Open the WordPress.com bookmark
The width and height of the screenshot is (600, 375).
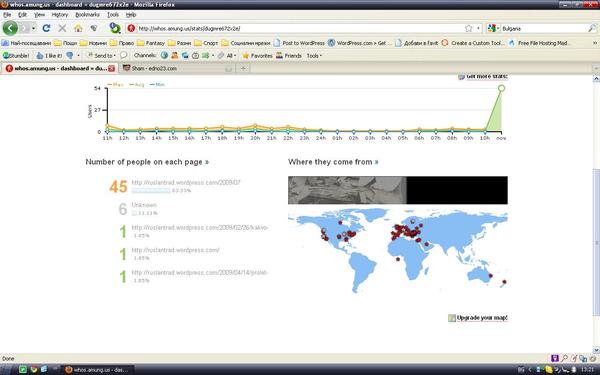(x=359, y=43)
